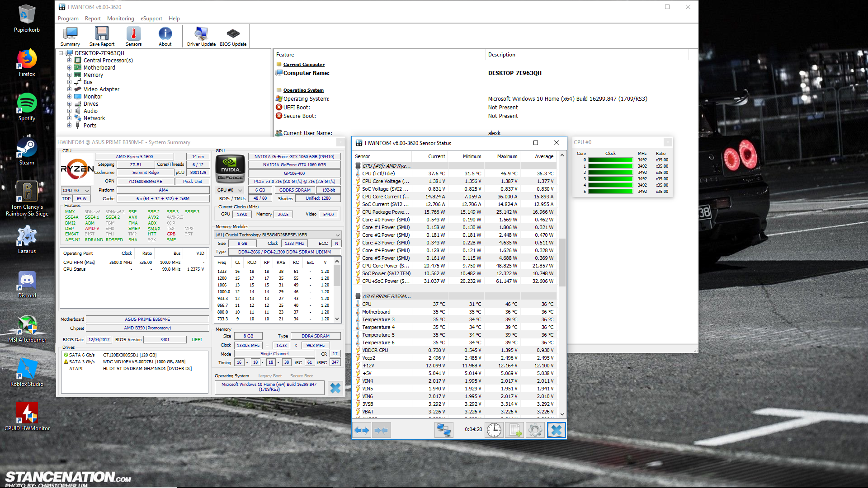Open sensor settings via the gear icon
The width and height of the screenshot is (868, 488).
click(535, 430)
